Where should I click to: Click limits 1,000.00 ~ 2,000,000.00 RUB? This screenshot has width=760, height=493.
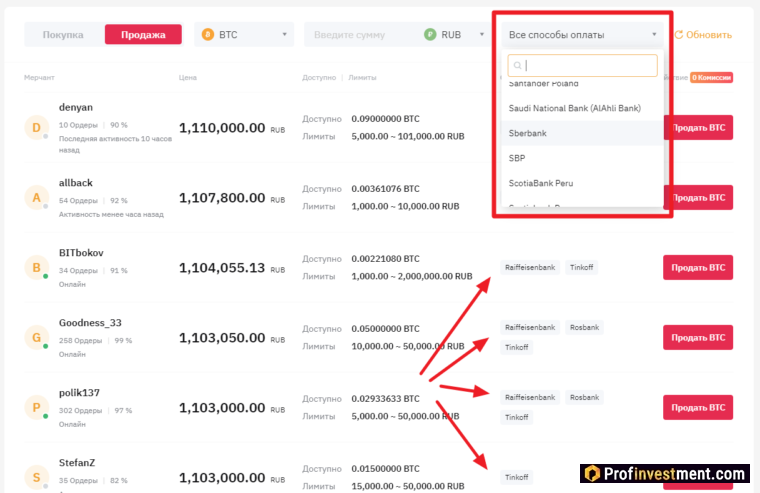click(412, 276)
